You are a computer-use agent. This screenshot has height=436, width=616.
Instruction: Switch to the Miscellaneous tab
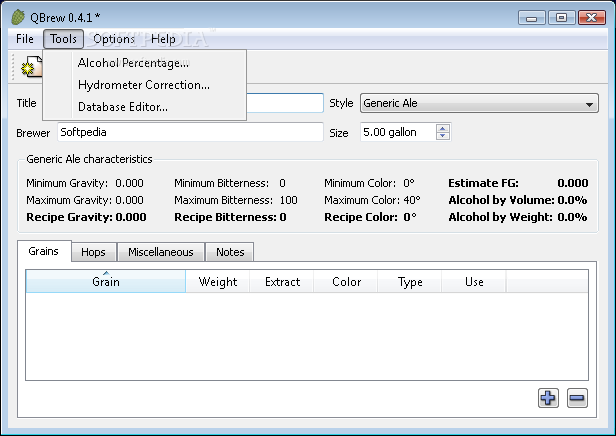coord(161,252)
